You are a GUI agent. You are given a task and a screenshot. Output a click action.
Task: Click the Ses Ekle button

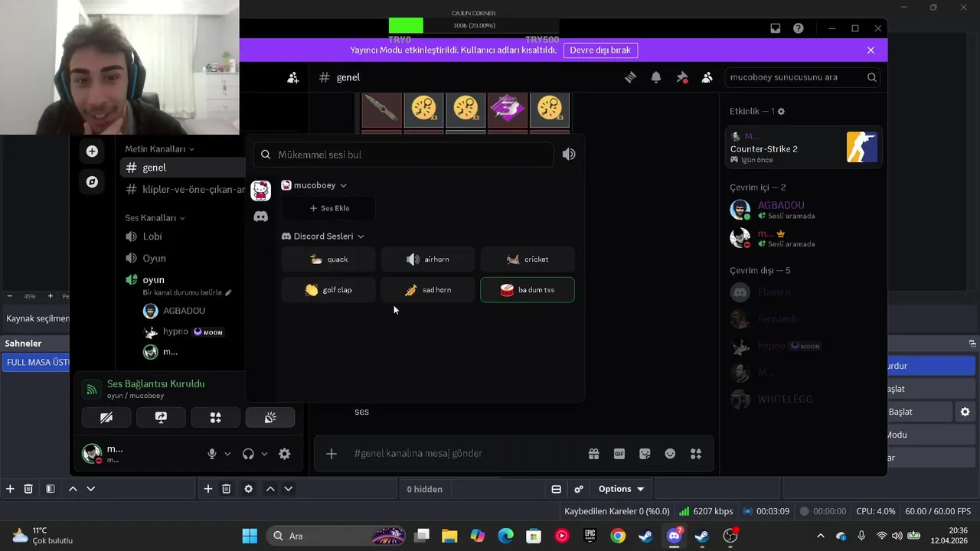[x=328, y=208]
